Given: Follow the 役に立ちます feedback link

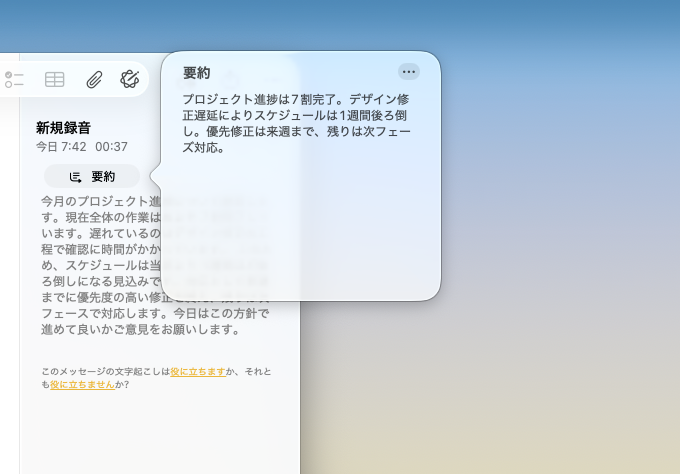Looking at the screenshot, I should 198,372.
